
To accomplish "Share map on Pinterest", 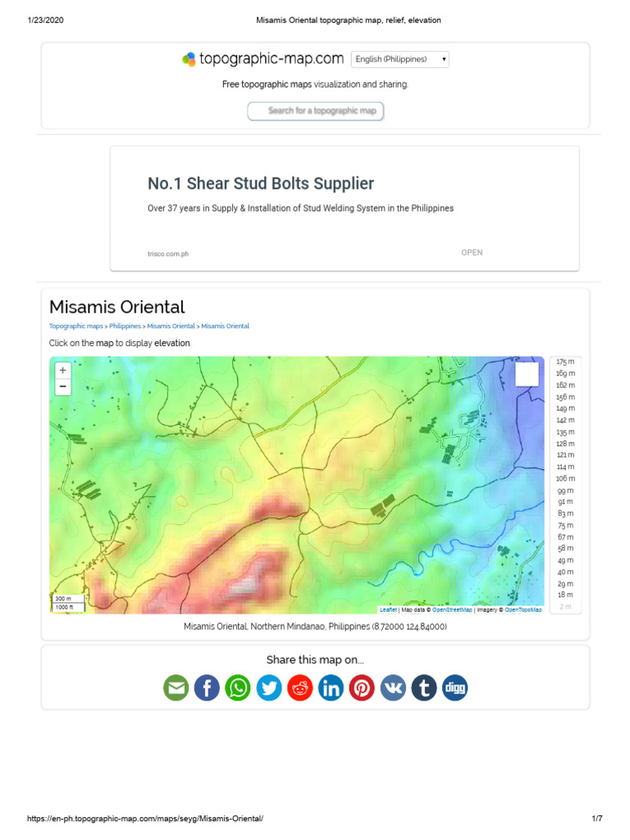I will (362, 688).
